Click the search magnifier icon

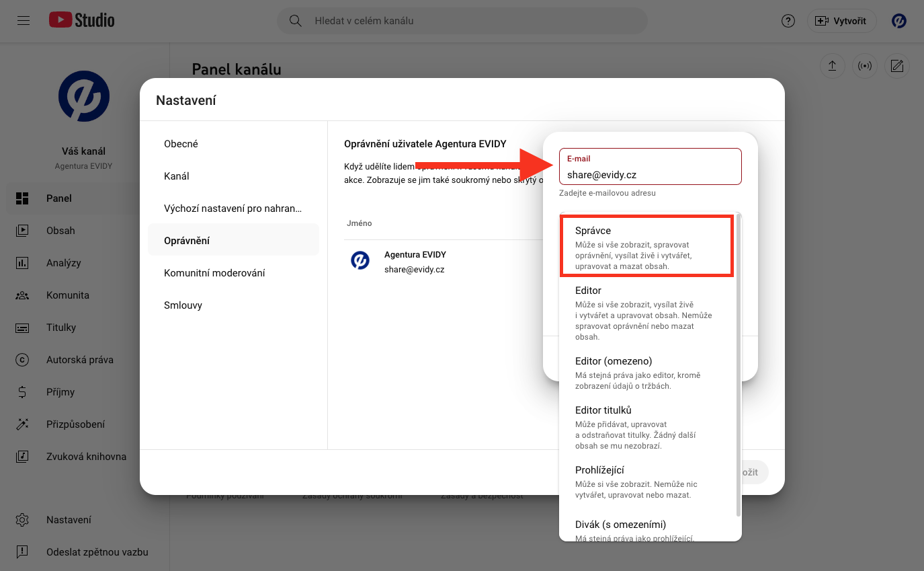coord(295,21)
